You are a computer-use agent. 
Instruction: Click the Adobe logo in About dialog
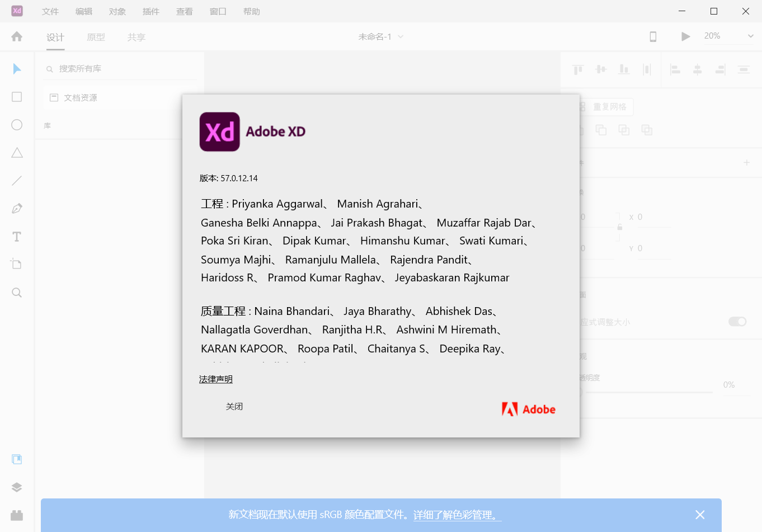[529, 409]
